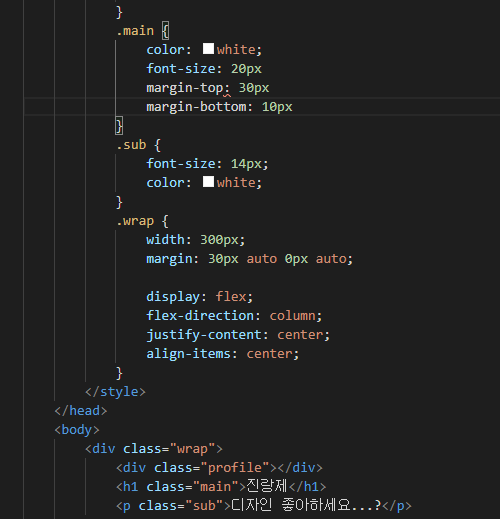Click center value of align-items
Image resolution: width=500 pixels, height=519 pixels.
(270, 354)
